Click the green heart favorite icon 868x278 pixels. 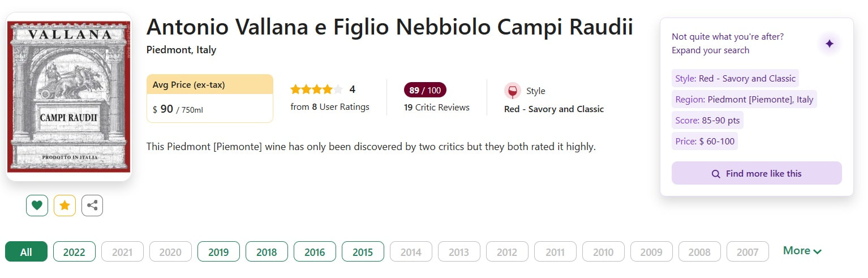coord(37,206)
